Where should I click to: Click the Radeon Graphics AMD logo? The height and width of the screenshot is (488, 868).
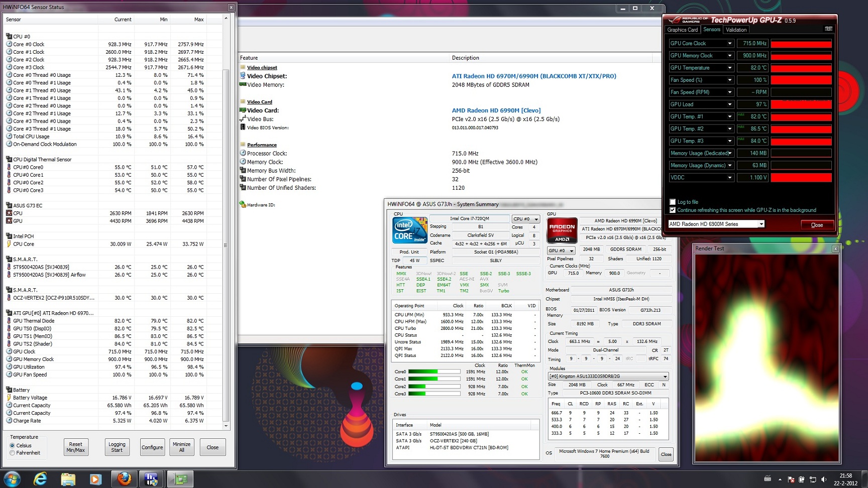[x=562, y=230]
